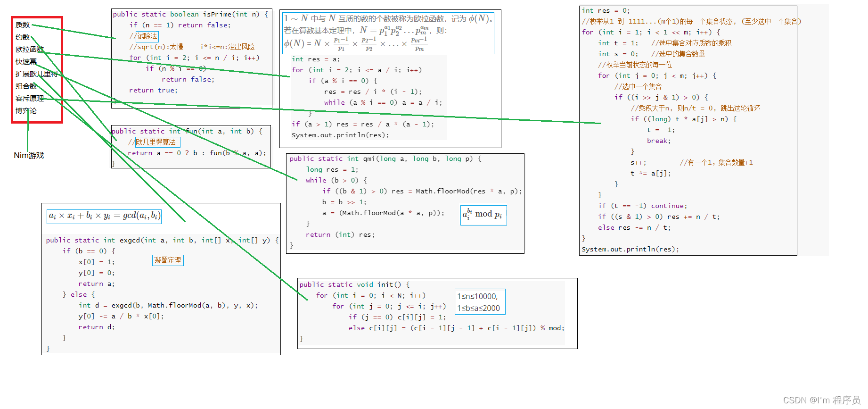Image resolution: width=868 pixels, height=409 pixels.
Task: Click the "s++;" statement
Action: tap(639, 162)
